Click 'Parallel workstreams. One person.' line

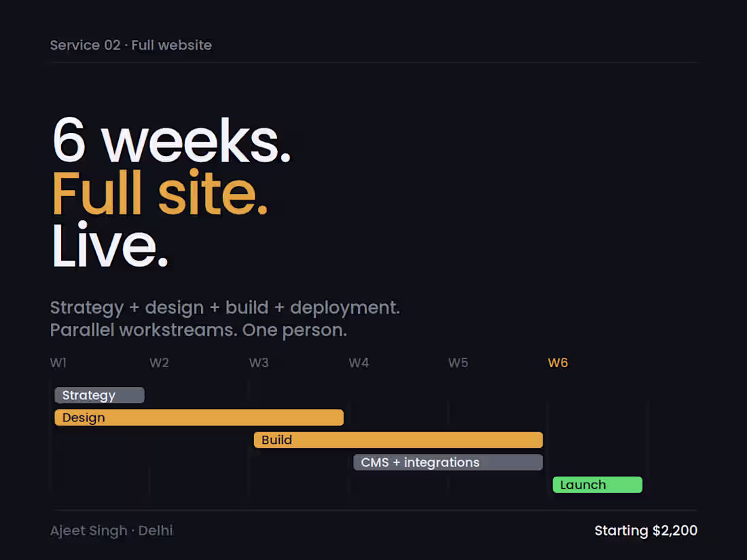[x=198, y=330]
